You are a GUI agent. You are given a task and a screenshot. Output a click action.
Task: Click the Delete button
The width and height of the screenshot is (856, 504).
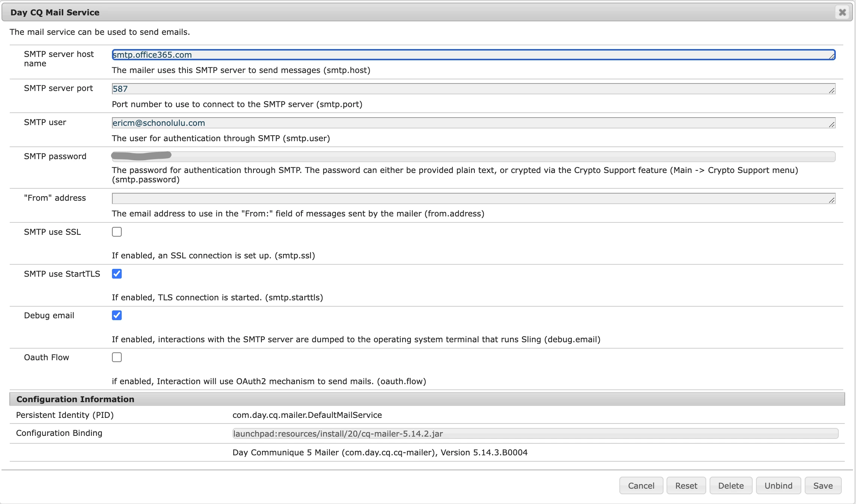[731, 486]
